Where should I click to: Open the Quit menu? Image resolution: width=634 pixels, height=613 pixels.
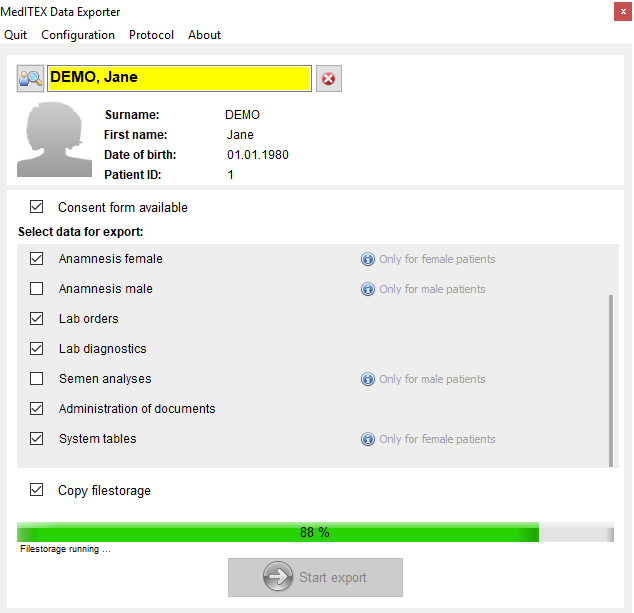click(x=15, y=35)
